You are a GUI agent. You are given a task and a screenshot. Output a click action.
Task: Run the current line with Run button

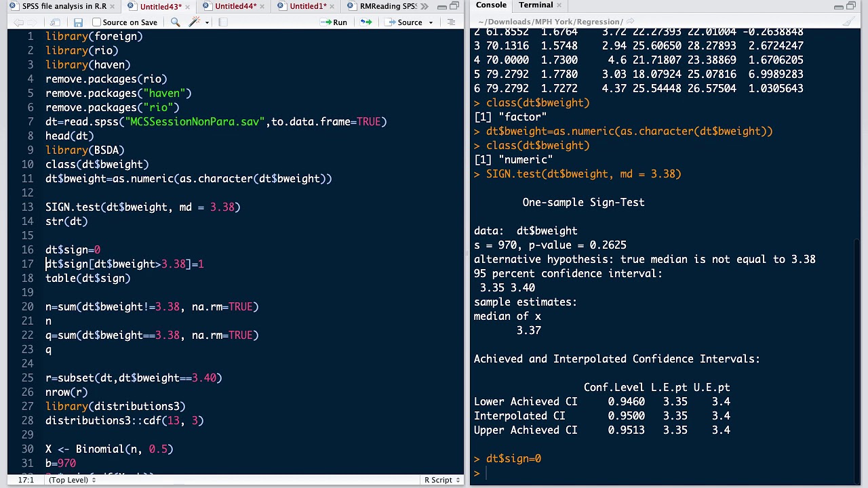click(x=334, y=22)
